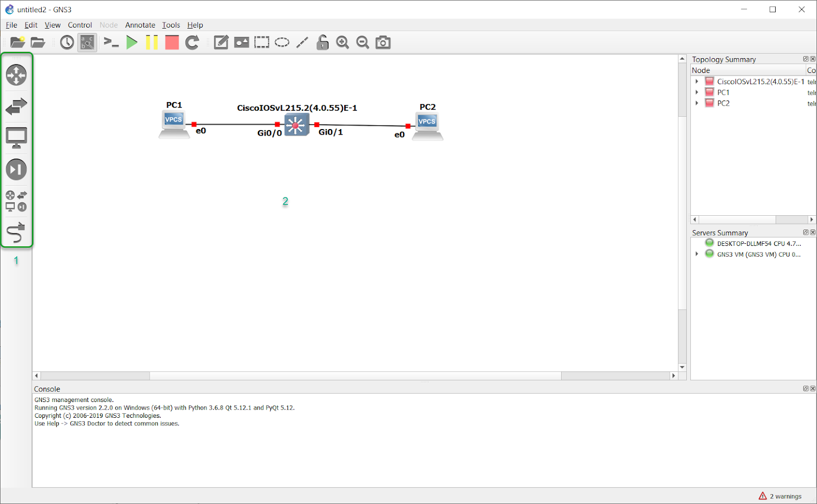Open the Annotate menu

(x=140, y=25)
